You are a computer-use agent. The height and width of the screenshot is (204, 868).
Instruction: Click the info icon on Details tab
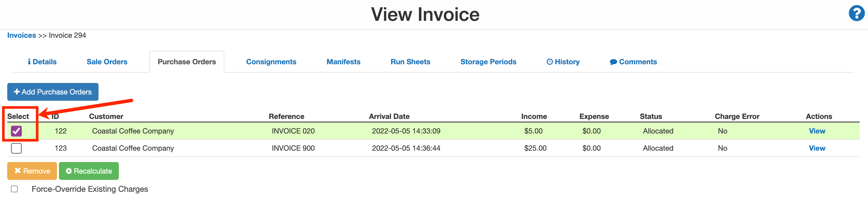[30, 61]
